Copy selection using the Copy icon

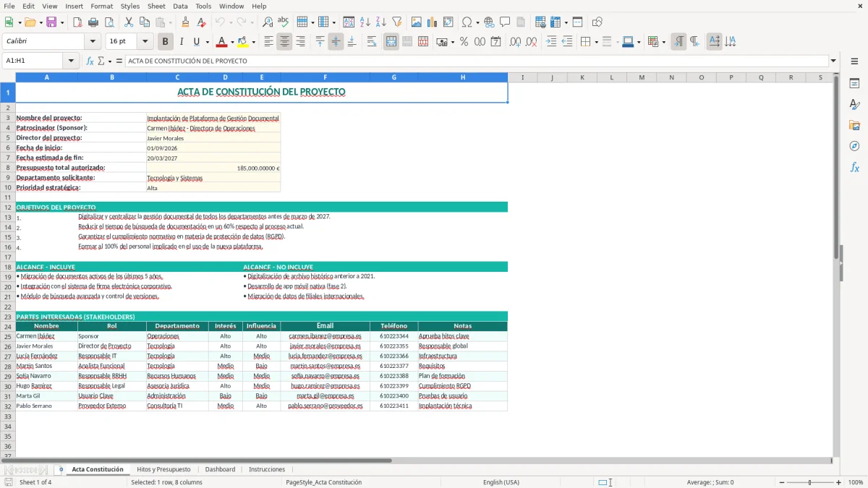pyautogui.click(x=145, y=22)
